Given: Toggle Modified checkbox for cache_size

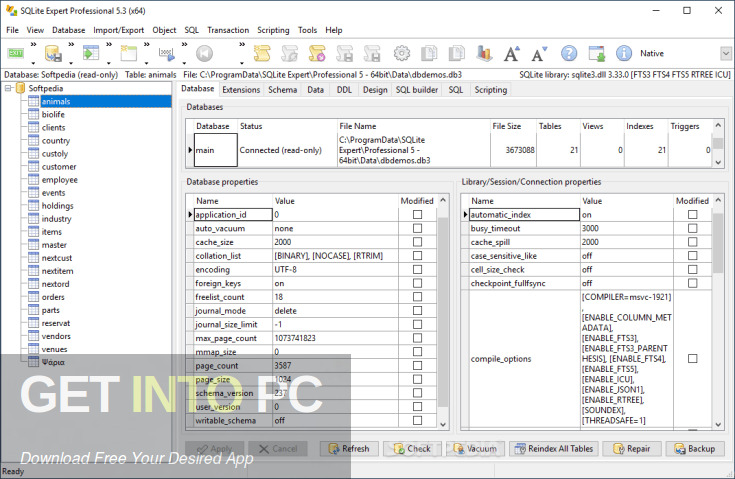Looking at the screenshot, I should point(417,242).
